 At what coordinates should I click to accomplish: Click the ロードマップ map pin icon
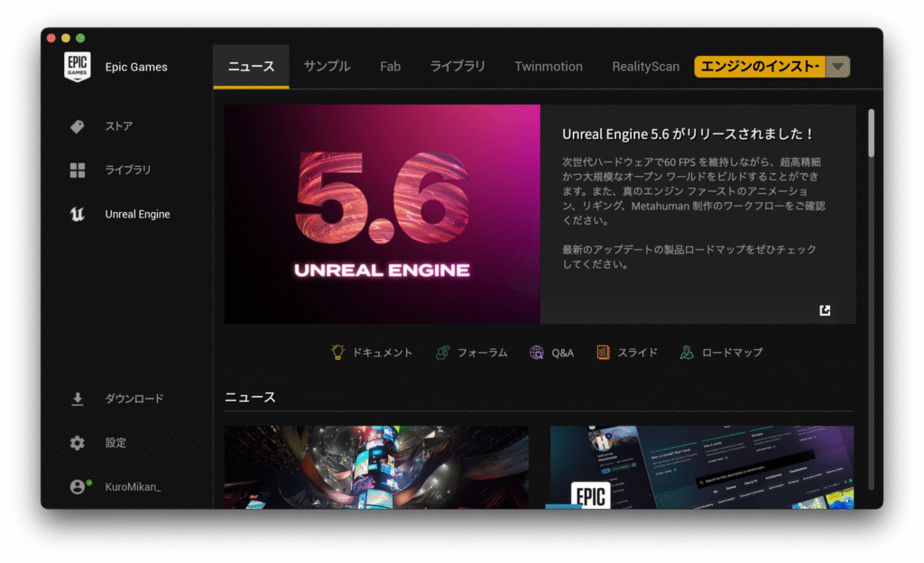[687, 352]
